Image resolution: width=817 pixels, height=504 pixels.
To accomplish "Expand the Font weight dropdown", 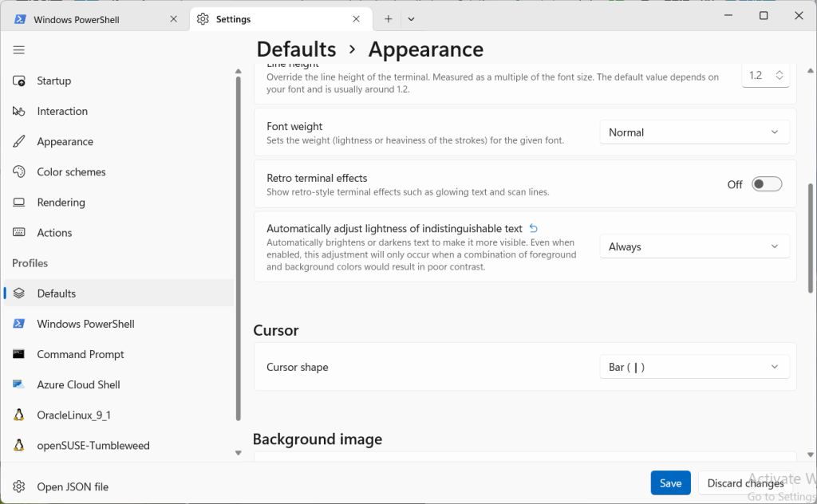I will 694,132.
